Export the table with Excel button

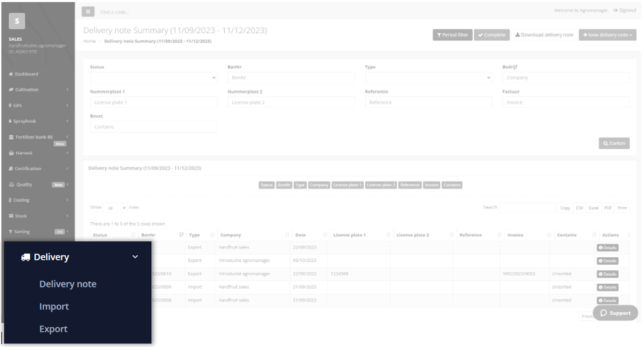pos(594,208)
